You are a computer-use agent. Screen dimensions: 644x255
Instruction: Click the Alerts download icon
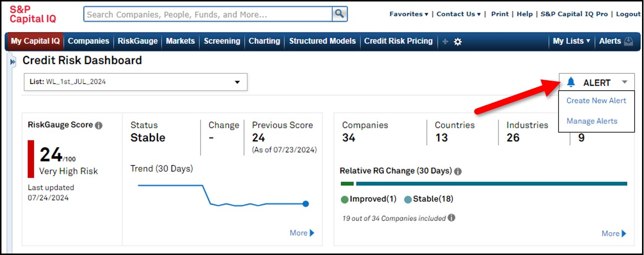pos(628,41)
